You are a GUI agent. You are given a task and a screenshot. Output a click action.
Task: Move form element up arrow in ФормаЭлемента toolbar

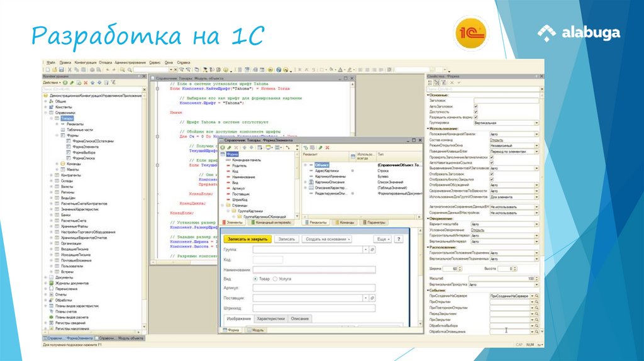click(245, 147)
